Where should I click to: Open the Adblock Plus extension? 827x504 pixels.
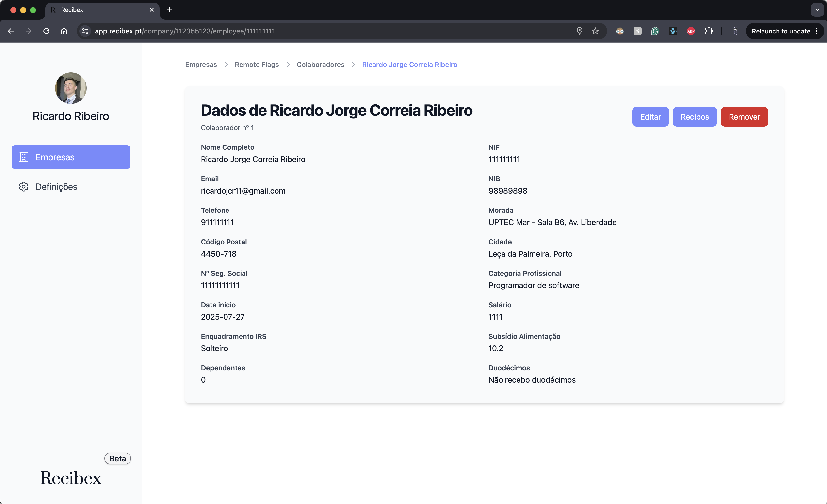click(x=691, y=31)
